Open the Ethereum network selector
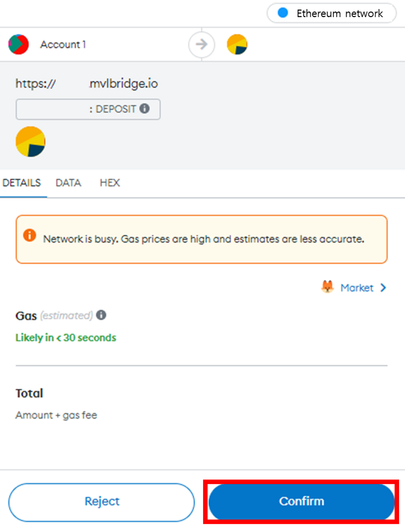 coord(331,13)
